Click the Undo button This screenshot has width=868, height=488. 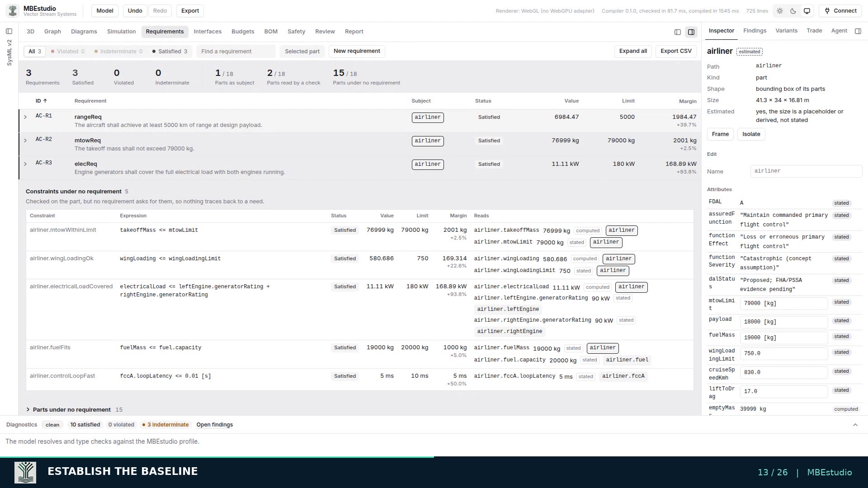pos(135,11)
